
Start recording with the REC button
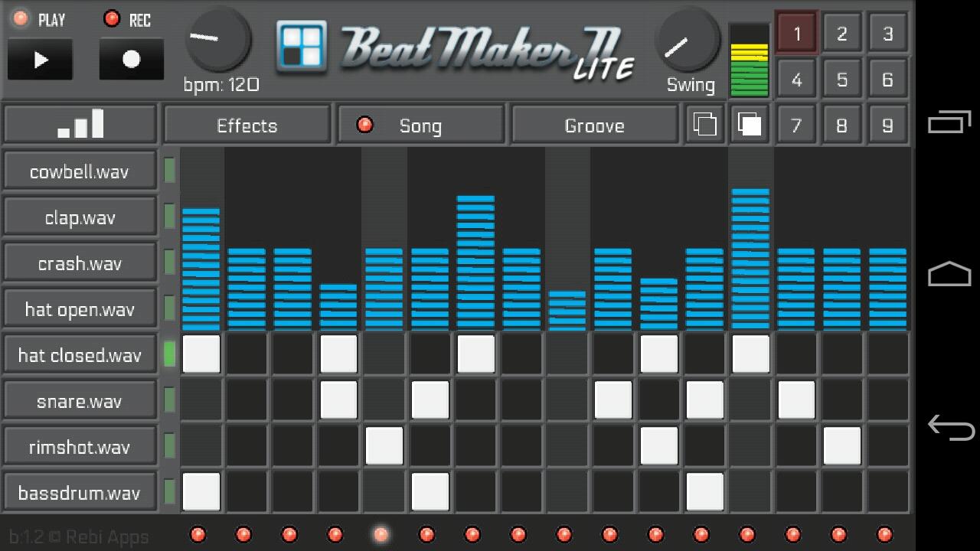pos(132,60)
